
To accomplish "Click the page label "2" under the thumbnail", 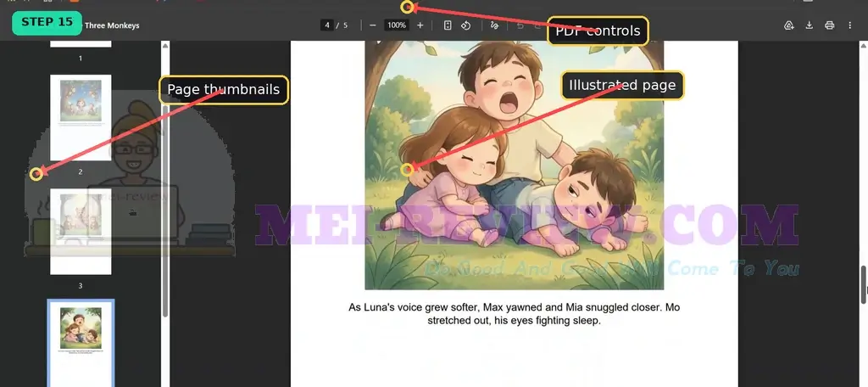I will 81,172.
